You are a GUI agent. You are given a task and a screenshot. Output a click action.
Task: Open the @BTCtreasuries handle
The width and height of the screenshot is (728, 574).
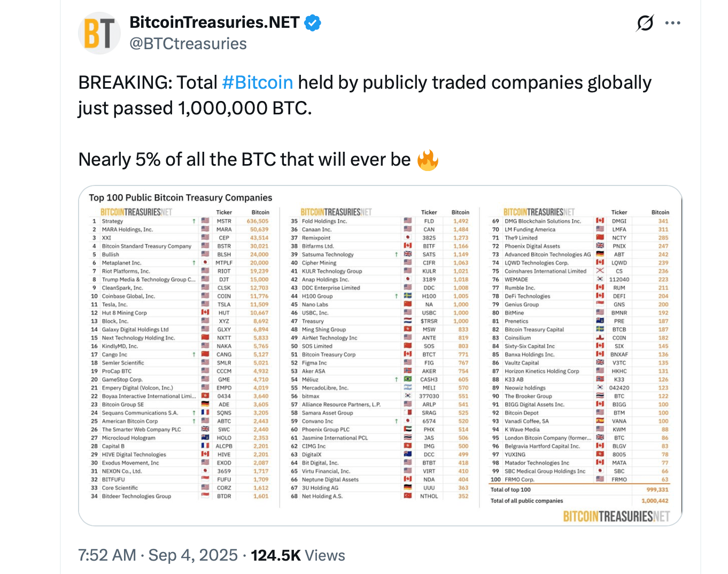187,43
